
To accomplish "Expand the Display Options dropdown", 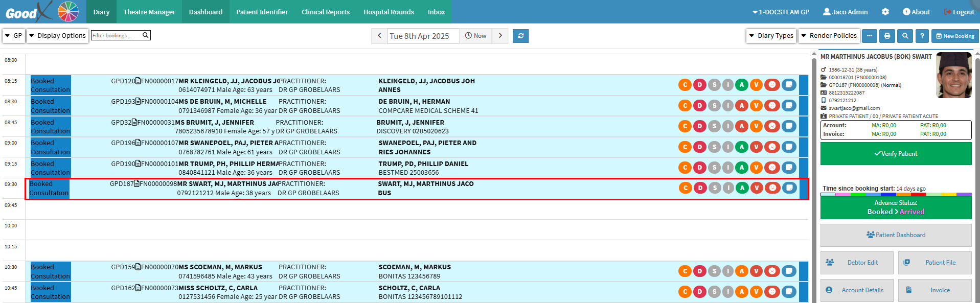I will click(x=57, y=36).
